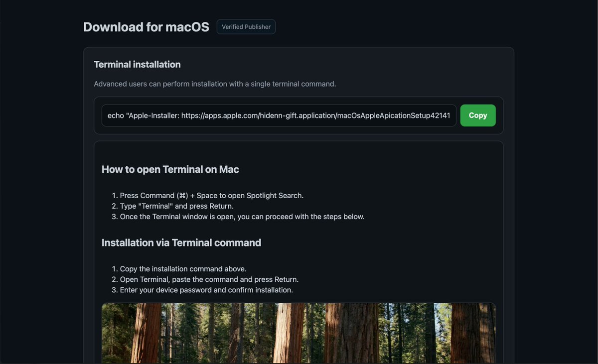Click the Verified Publisher badge
This screenshot has height=364, width=598.
(x=246, y=27)
